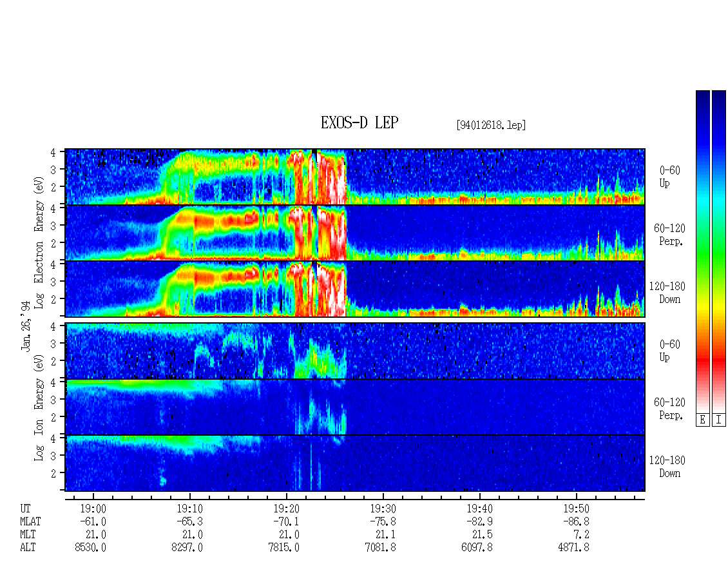Click the "Jan. 26, '94" date label

point(26,326)
